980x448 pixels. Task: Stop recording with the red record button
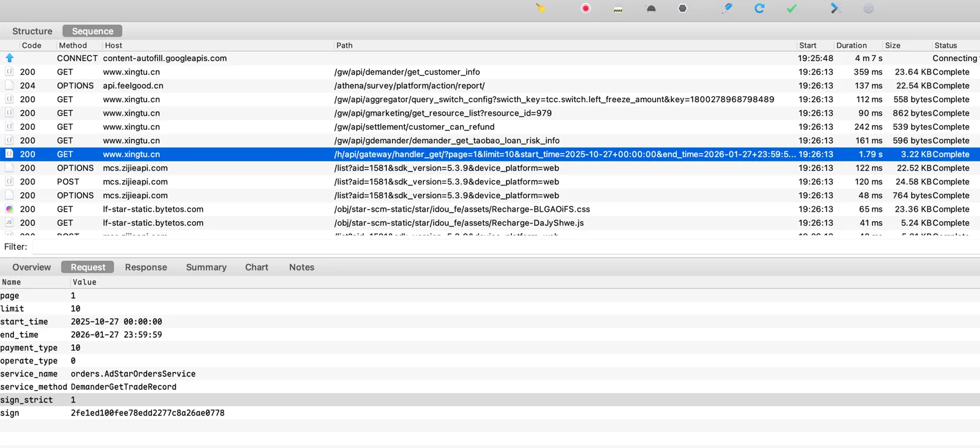point(586,9)
